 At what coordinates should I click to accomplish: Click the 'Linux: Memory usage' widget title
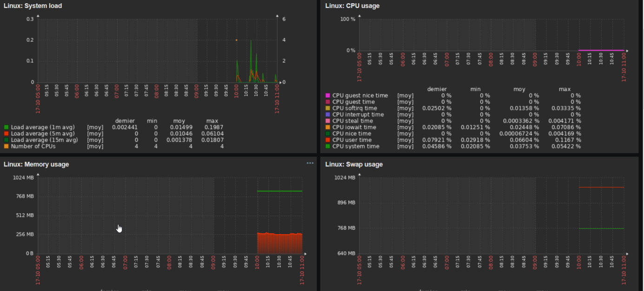point(36,164)
